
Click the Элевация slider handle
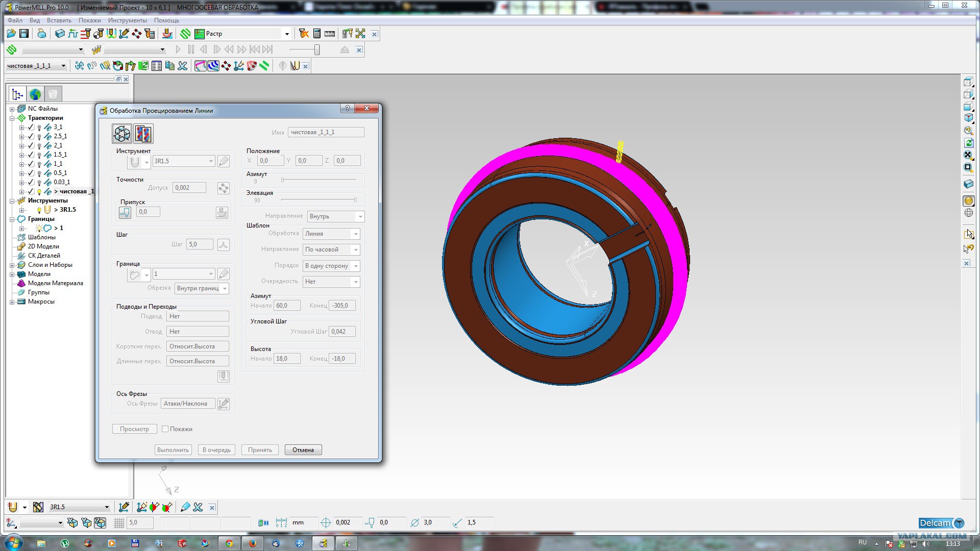355,199
